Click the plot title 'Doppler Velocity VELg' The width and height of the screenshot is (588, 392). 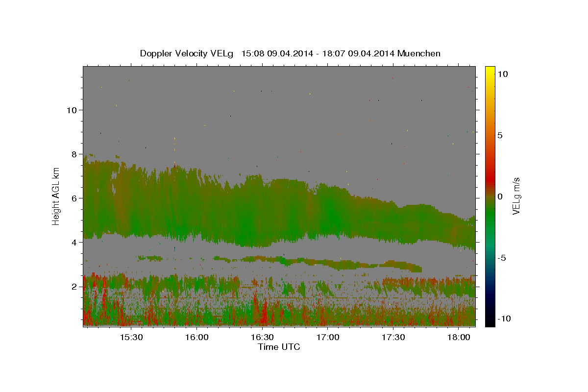(x=188, y=53)
